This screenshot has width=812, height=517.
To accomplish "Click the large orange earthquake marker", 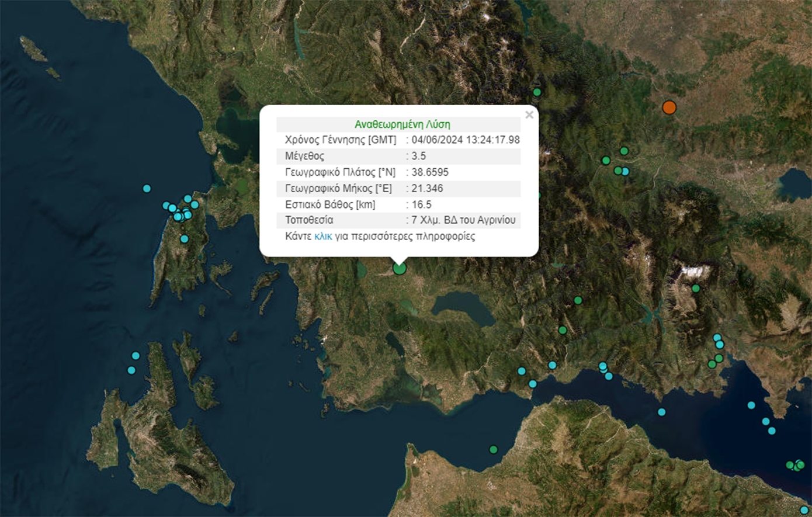I will (x=669, y=107).
